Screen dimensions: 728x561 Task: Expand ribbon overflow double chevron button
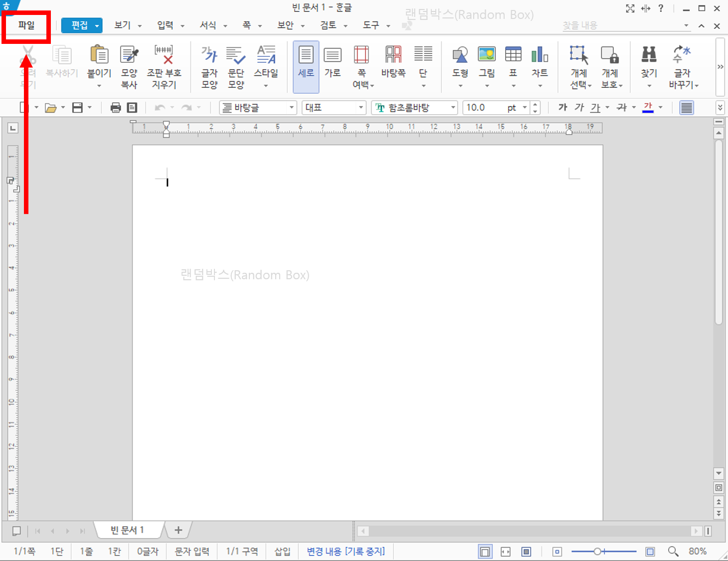(720, 67)
